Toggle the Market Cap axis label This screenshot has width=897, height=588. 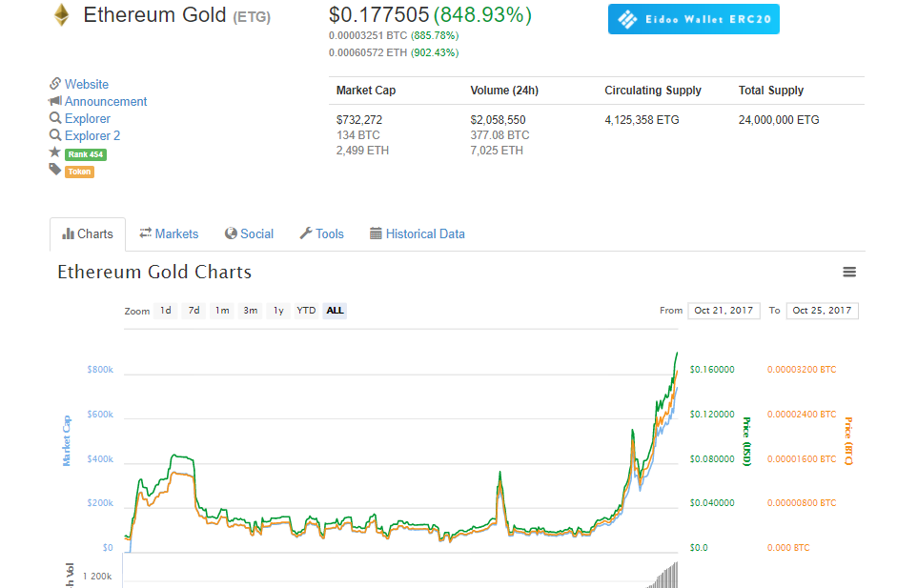click(x=67, y=440)
